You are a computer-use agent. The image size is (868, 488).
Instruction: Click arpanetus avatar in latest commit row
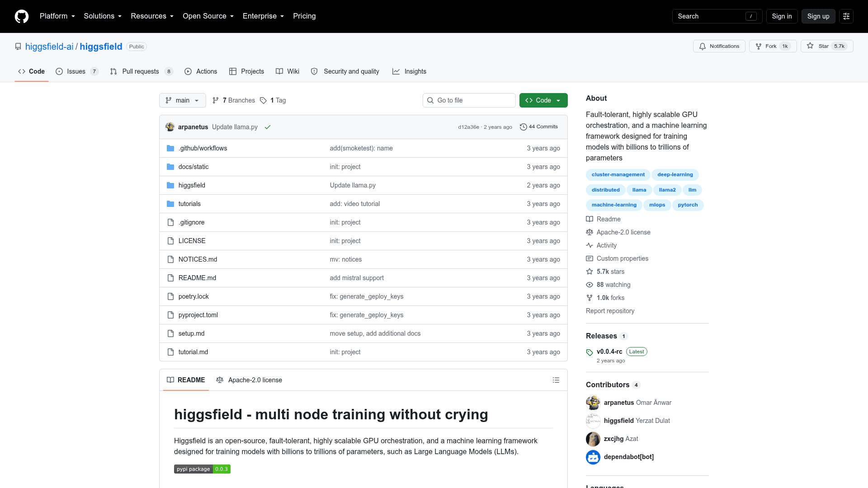pos(170,127)
